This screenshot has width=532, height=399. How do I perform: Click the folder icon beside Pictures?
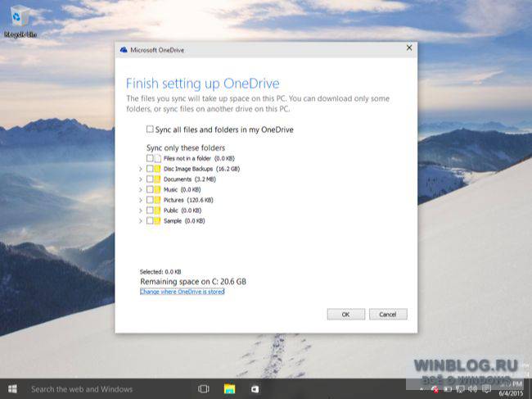point(157,200)
